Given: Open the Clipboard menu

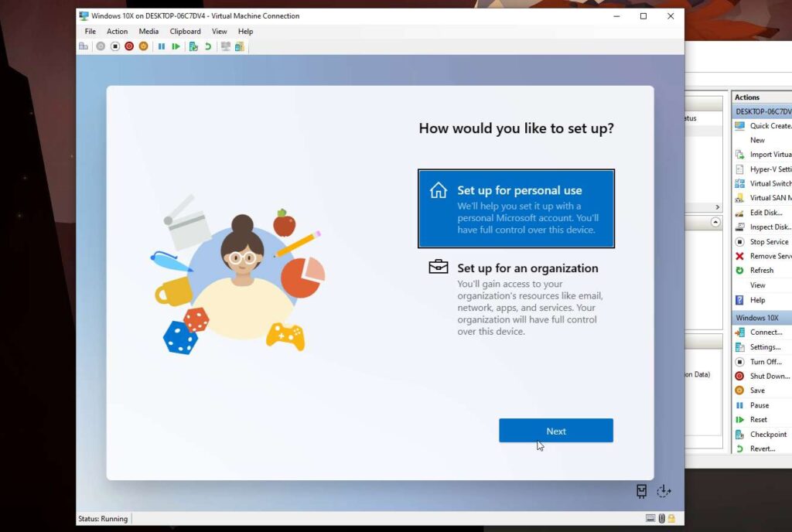Looking at the screenshot, I should pyautogui.click(x=185, y=31).
